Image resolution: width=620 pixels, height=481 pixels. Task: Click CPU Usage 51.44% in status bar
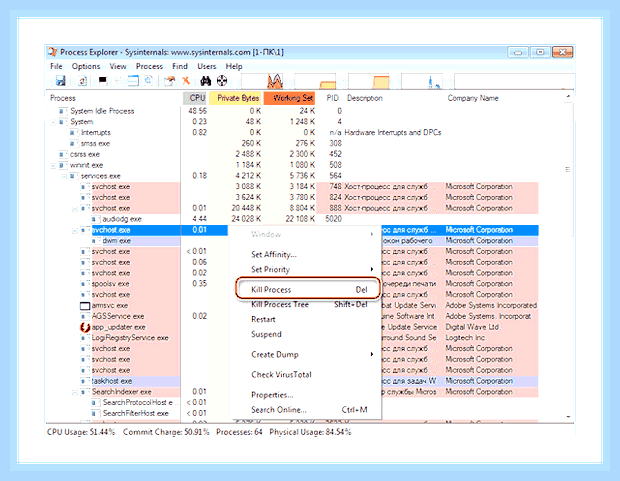(81, 432)
